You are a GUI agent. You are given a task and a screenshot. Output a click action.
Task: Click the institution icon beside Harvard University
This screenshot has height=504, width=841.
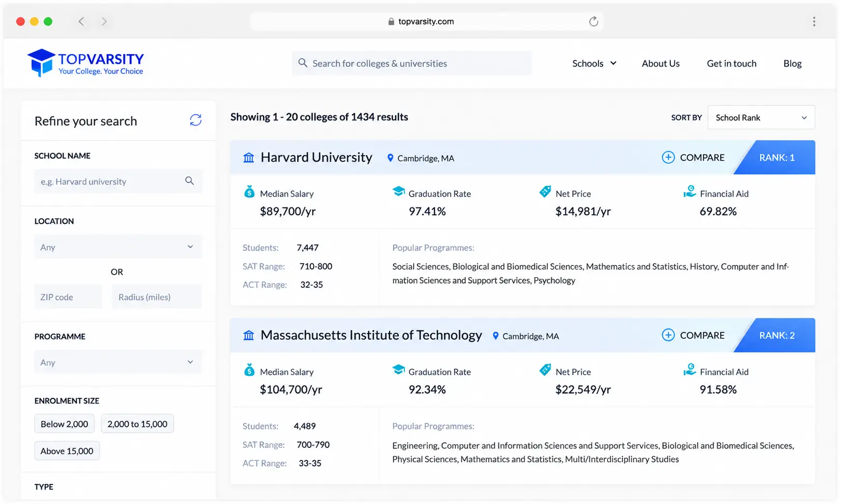coord(249,158)
